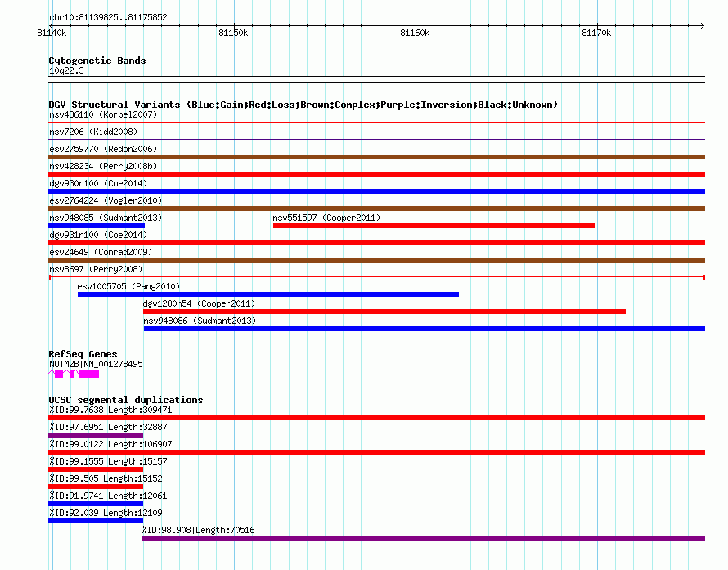The image size is (728, 570).
Task: Click the chr10:81139825..81175852 coordinate label
Action: pyautogui.click(x=108, y=18)
